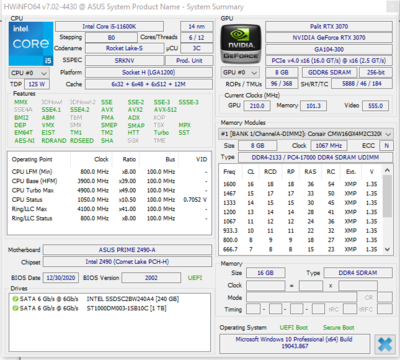Click the NVIDIA GeForce logo

click(241, 44)
